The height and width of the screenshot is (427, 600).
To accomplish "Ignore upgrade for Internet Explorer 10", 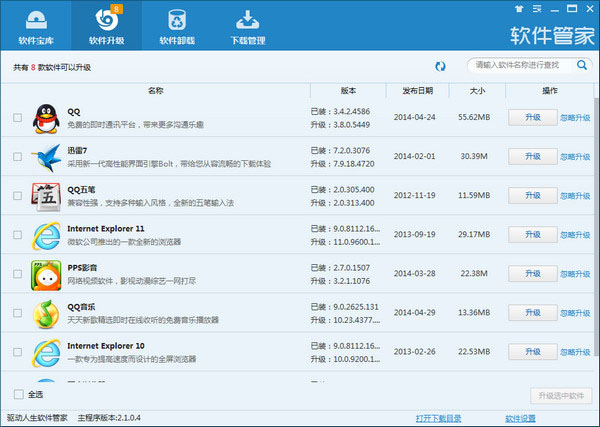I will (x=575, y=352).
